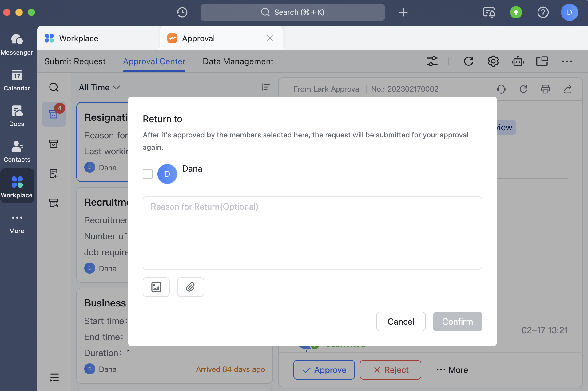Image resolution: width=588 pixels, height=391 pixels.
Task: Print the approval request
Action: [x=546, y=89]
